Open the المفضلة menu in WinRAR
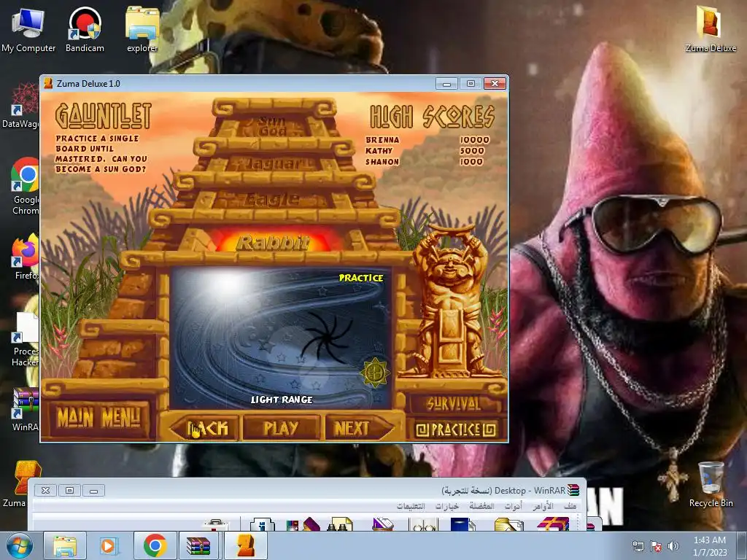Image resolution: width=747 pixels, height=560 pixels. [x=481, y=505]
